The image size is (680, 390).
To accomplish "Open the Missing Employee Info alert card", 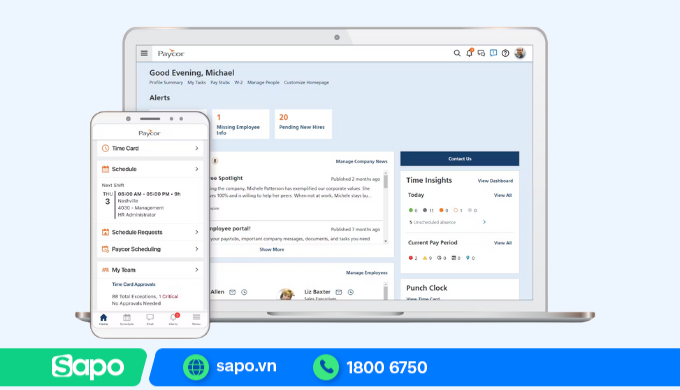I will pos(241,124).
